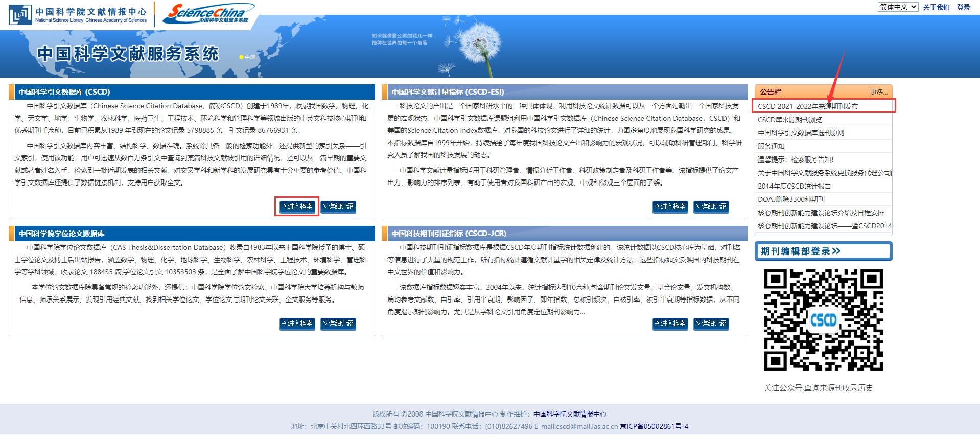Image resolution: width=980 pixels, height=438 pixels.
Task: Click the 中国科学文献服务系统 banner title
Action: tap(128, 54)
